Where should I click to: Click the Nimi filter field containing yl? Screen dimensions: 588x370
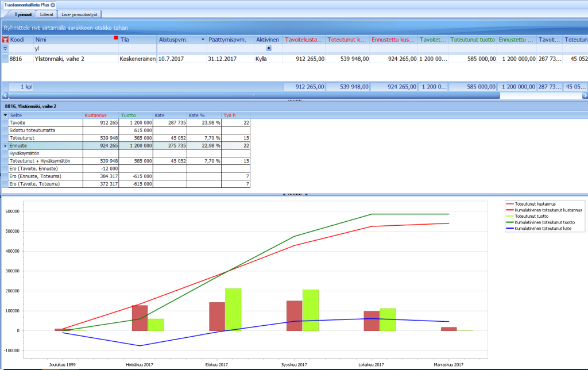pyautogui.click(x=76, y=49)
